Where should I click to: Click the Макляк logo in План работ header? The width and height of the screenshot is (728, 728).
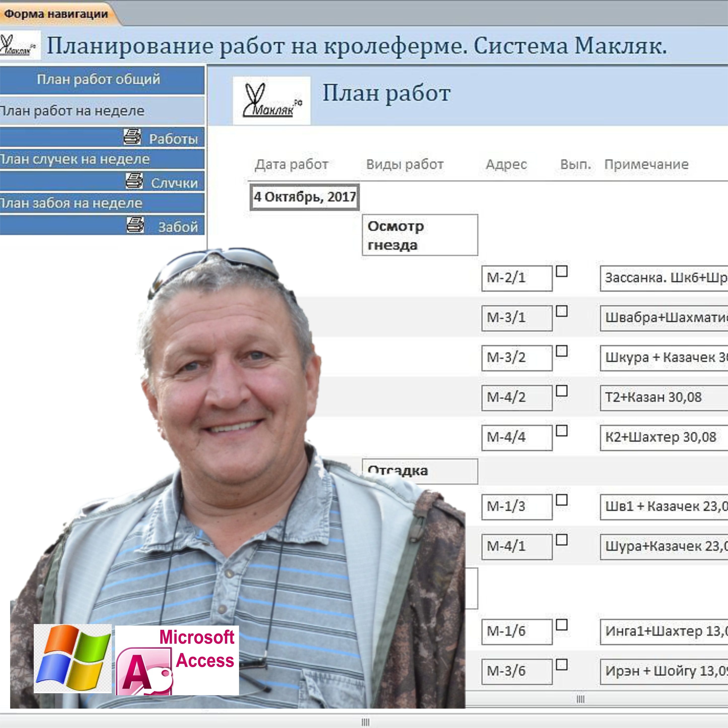tap(272, 101)
